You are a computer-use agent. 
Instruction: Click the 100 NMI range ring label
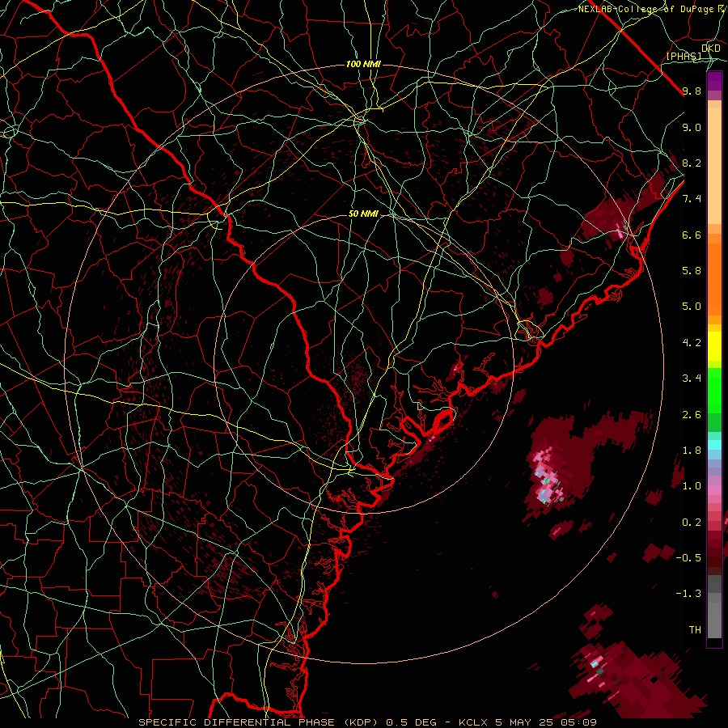(x=363, y=64)
